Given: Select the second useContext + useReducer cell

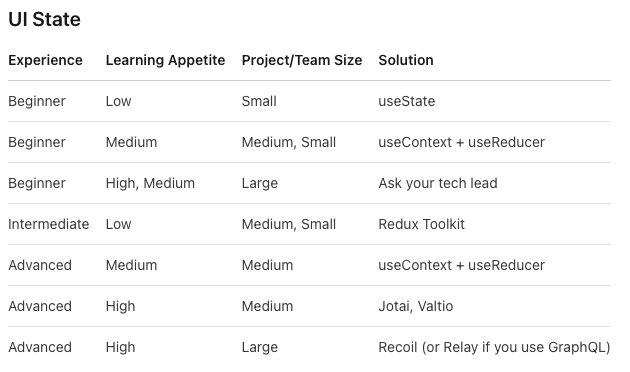Looking at the screenshot, I should tap(461, 265).
